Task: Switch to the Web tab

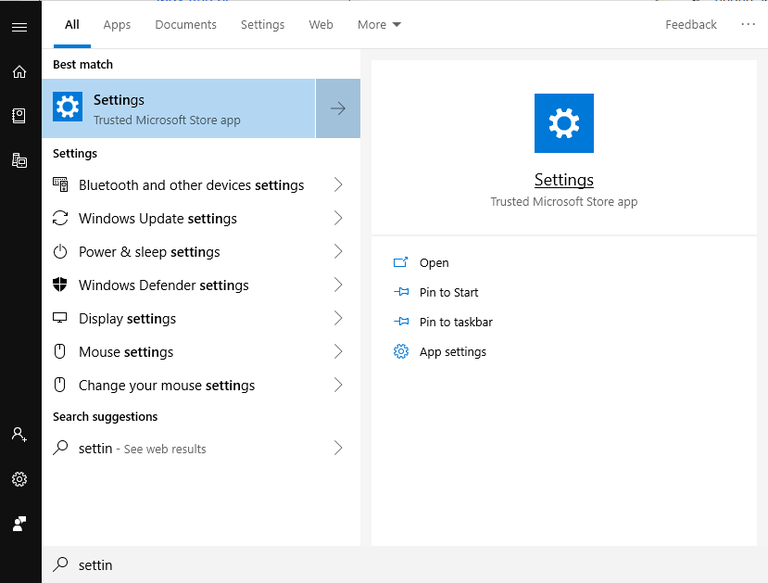Action: (x=321, y=24)
